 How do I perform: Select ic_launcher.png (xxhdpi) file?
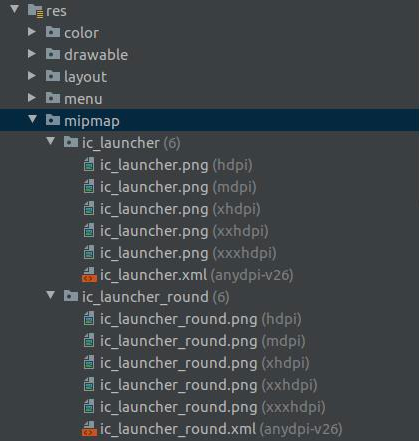[184, 231]
